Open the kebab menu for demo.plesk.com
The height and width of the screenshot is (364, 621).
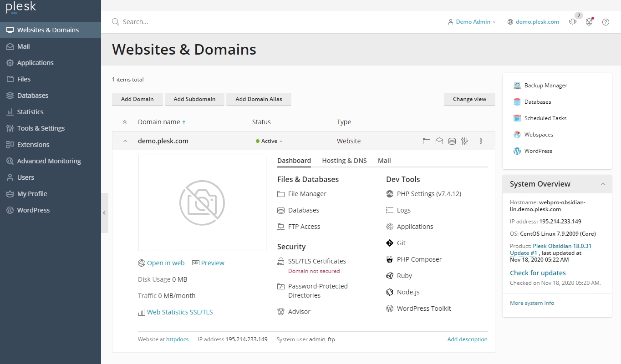(481, 141)
